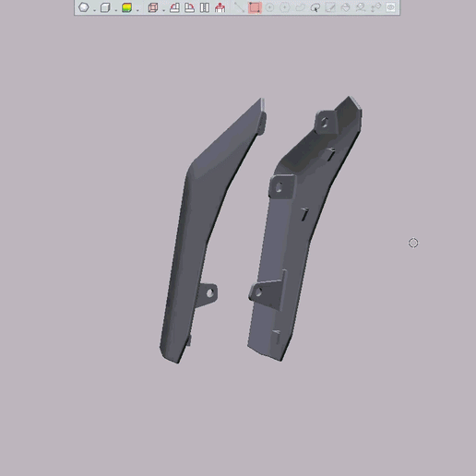
Task: Toggle the highlighted rectangle selection tool
Action: point(255,7)
